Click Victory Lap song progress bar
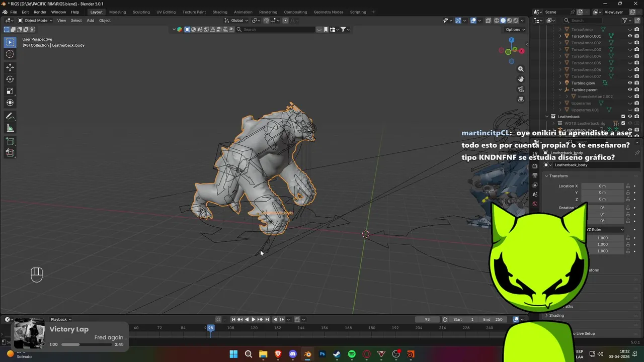 [86, 344]
